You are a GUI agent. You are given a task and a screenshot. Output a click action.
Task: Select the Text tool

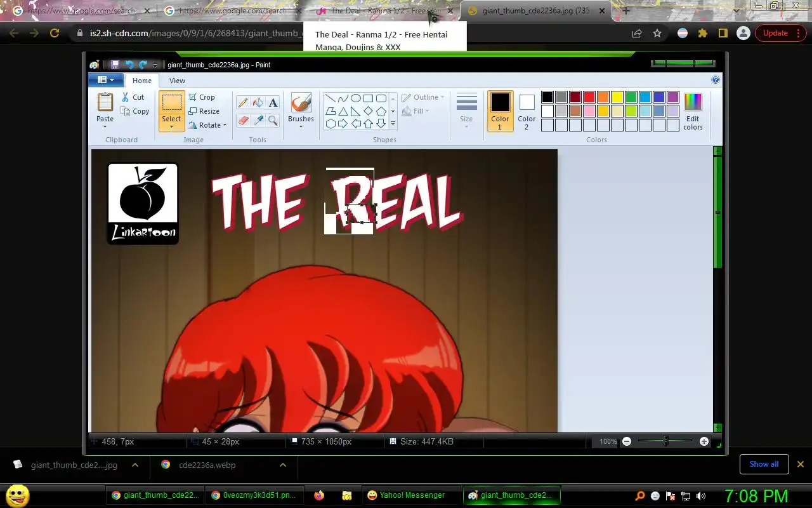[273, 103]
